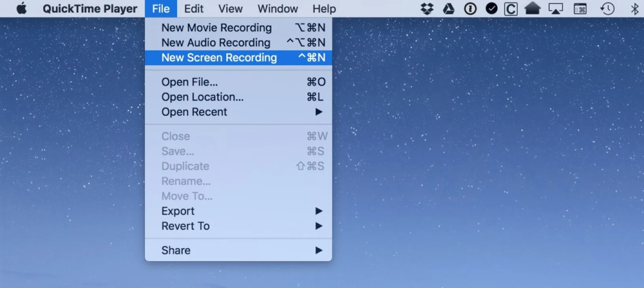Click the greyed-out Close item
This screenshot has height=288, width=644.
(x=238, y=136)
